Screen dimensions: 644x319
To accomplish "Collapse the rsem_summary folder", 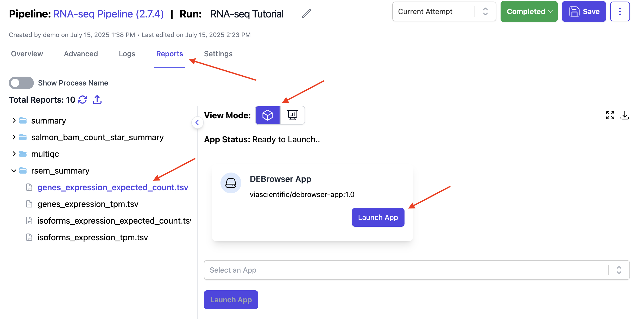I will point(14,171).
